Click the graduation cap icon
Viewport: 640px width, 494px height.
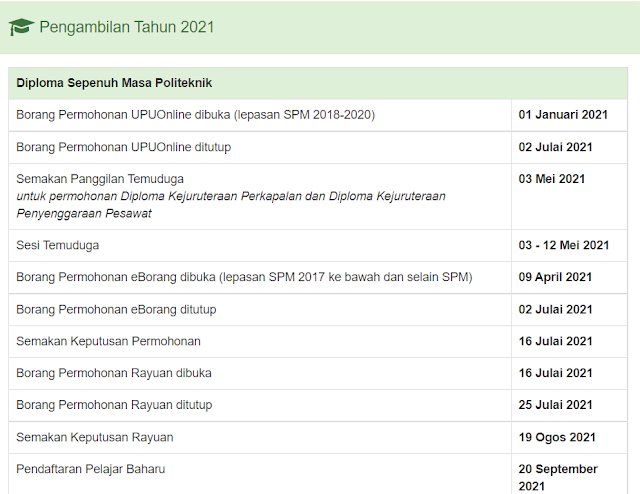pos(21,27)
